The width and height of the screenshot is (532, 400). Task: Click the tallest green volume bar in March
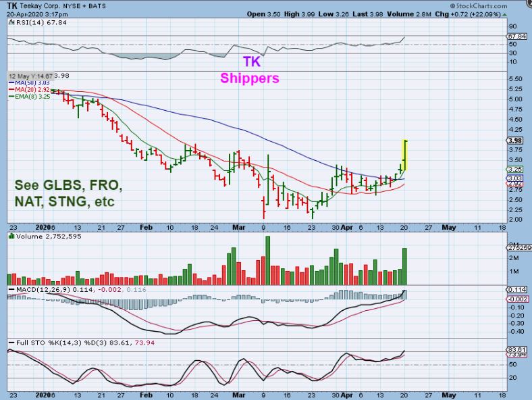point(267,260)
